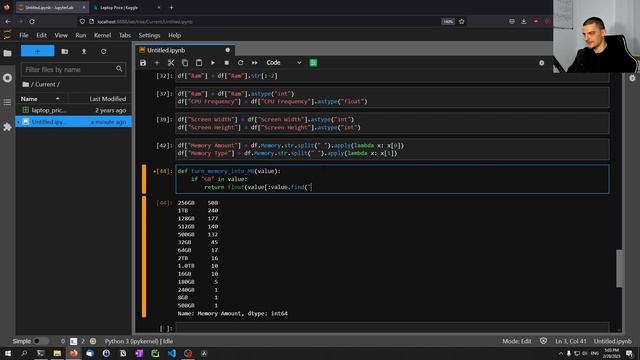
Task: Go back in the browser
Action: 8,22
